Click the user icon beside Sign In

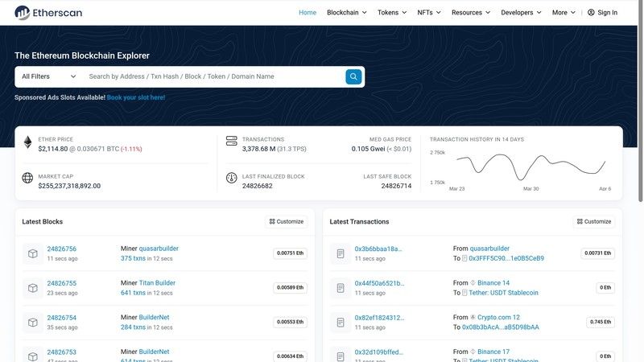(591, 12)
